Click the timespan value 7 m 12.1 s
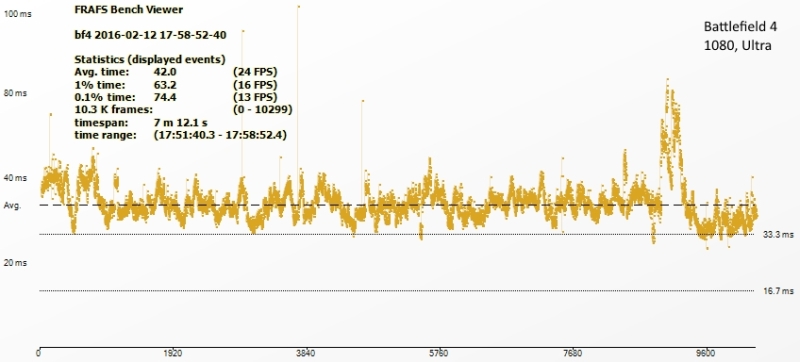This screenshot has height=362, width=800. [x=180, y=123]
